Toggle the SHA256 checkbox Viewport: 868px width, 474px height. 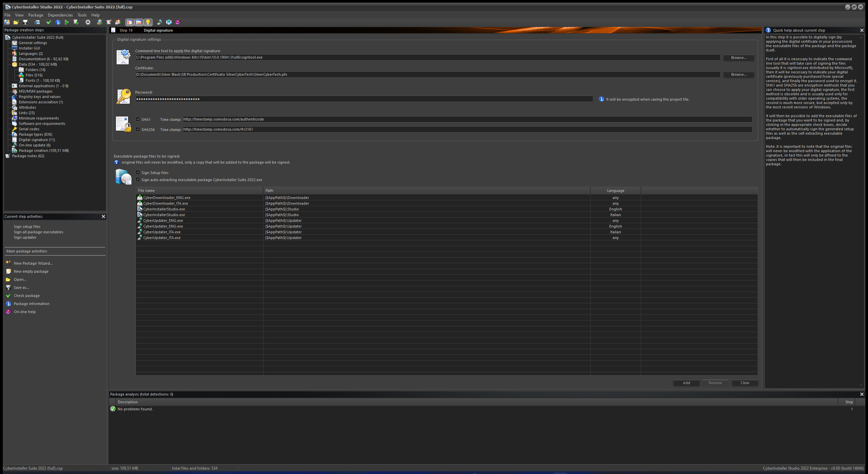click(138, 129)
